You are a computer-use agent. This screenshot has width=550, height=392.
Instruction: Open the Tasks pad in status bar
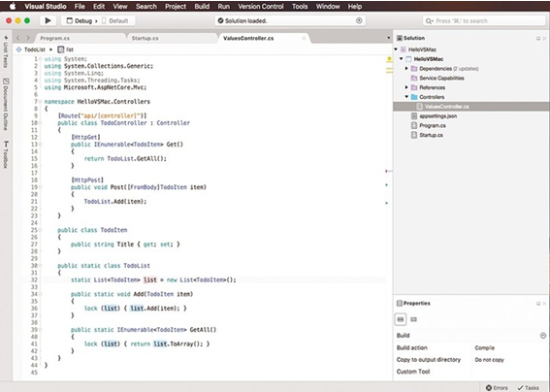529,387
